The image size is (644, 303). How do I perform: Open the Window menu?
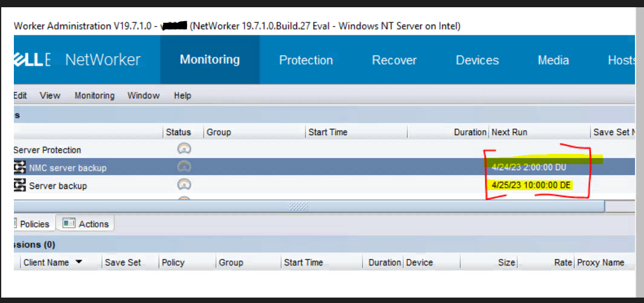point(144,95)
